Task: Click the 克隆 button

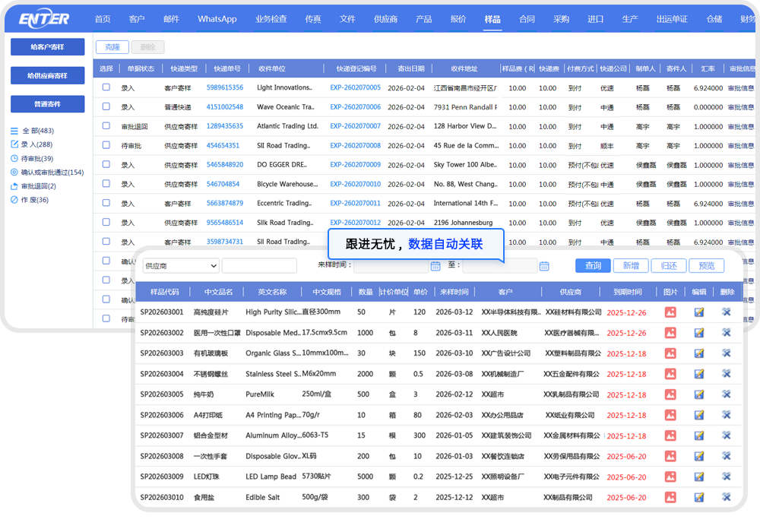Action: (x=112, y=47)
